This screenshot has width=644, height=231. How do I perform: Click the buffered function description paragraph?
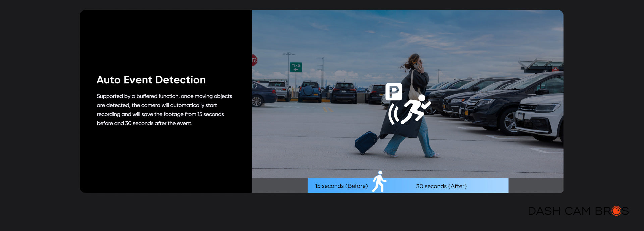[x=164, y=110]
